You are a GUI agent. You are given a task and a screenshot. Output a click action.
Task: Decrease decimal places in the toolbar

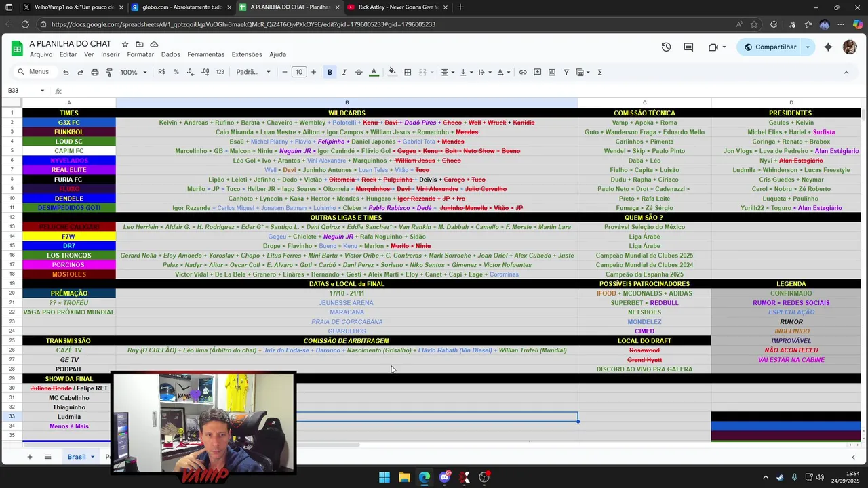pyautogui.click(x=191, y=72)
